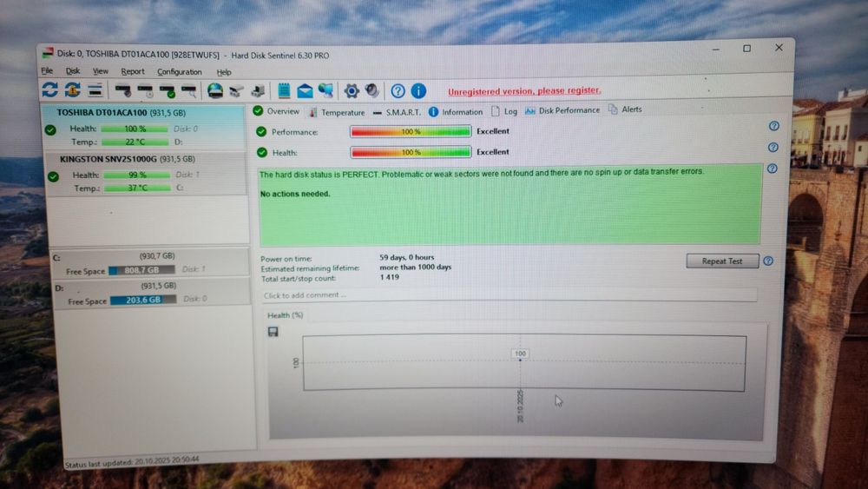Image resolution: width=868 pixels, height=489 pixels.
Task: Open the S.M.A.R.T. tab
Action: point(397,112)
